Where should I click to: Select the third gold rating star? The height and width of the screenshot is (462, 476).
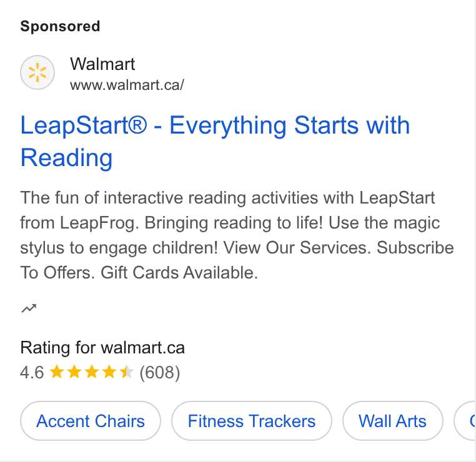pos(92,372)
